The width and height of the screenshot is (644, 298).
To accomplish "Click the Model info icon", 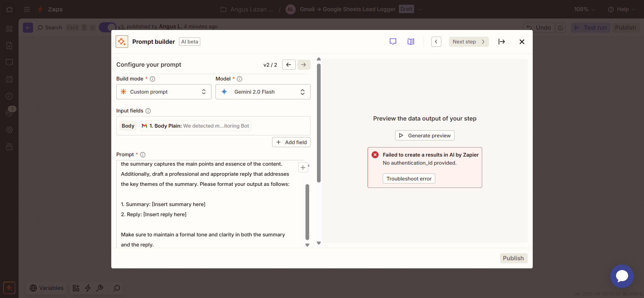I will [x=239, y=79].
